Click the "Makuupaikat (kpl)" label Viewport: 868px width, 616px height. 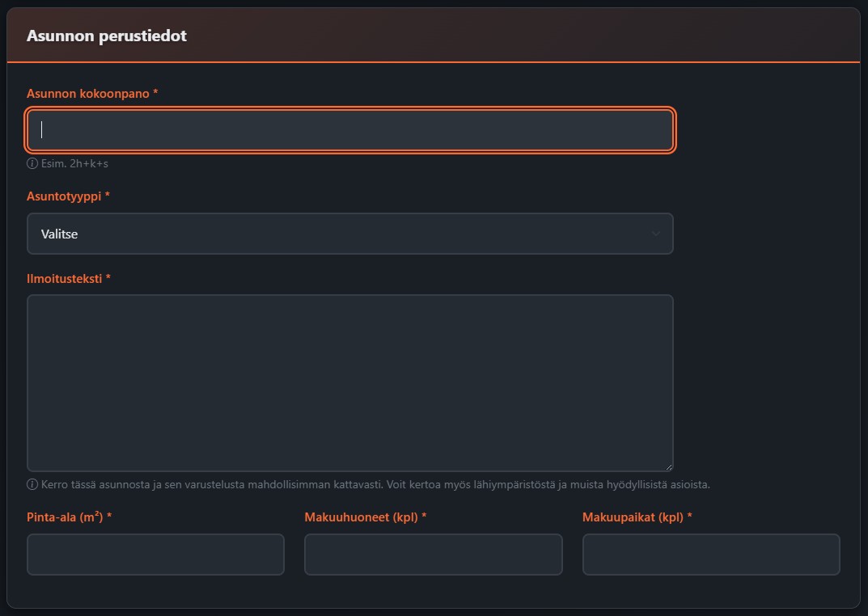pos(637,517)
